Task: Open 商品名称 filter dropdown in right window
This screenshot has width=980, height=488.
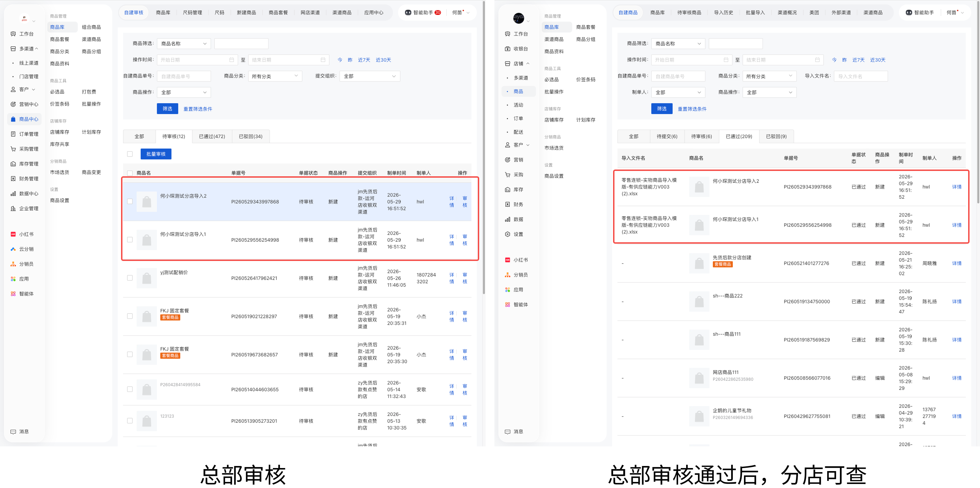Action: [678, 44]
